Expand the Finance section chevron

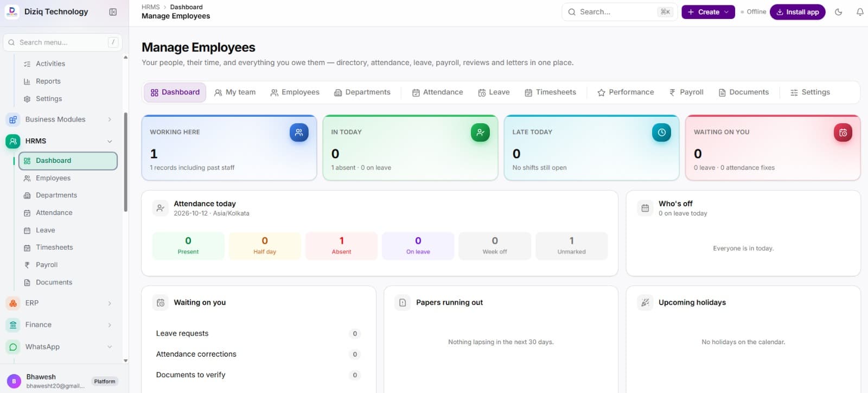coord(110,325)
